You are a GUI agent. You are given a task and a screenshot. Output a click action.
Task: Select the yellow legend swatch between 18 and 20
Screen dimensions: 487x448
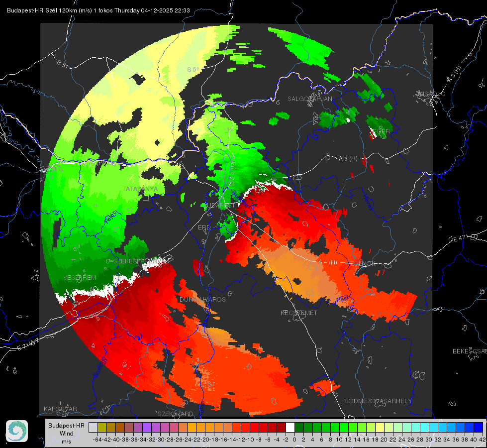pos(380,427)
